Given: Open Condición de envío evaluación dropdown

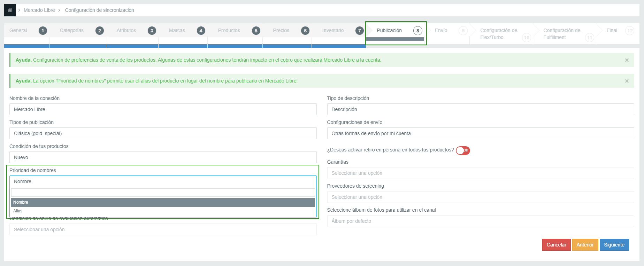Looking at the screenshot, I should tap(163, 229).
